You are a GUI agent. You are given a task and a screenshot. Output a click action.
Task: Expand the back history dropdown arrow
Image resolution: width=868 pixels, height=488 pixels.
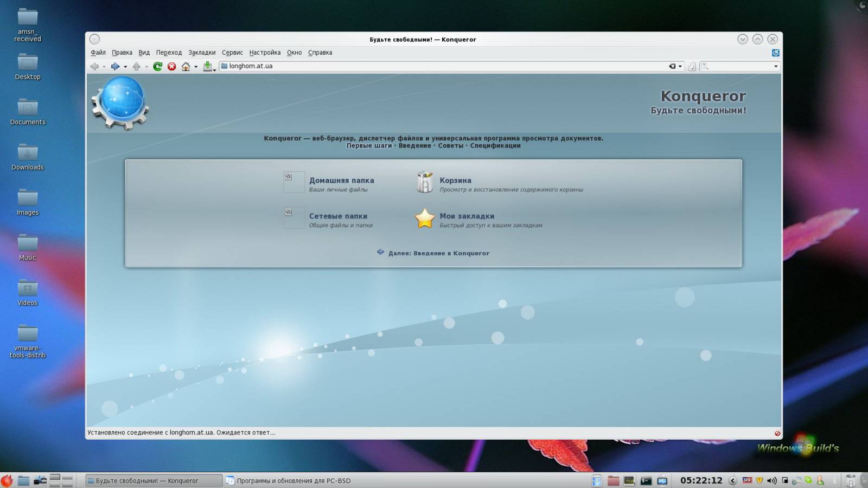[x=104, y=67]
